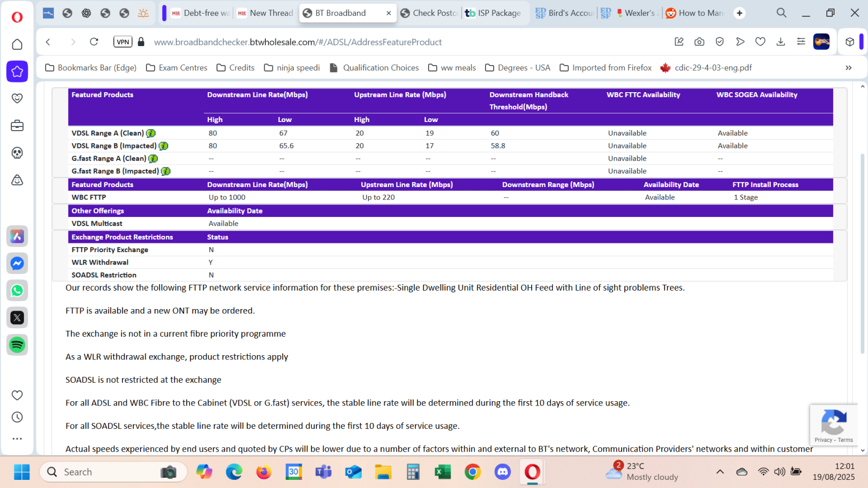Open the weather widget showing 23°C
The height and width of the screenshot is (488, 868).
(642, 471)
